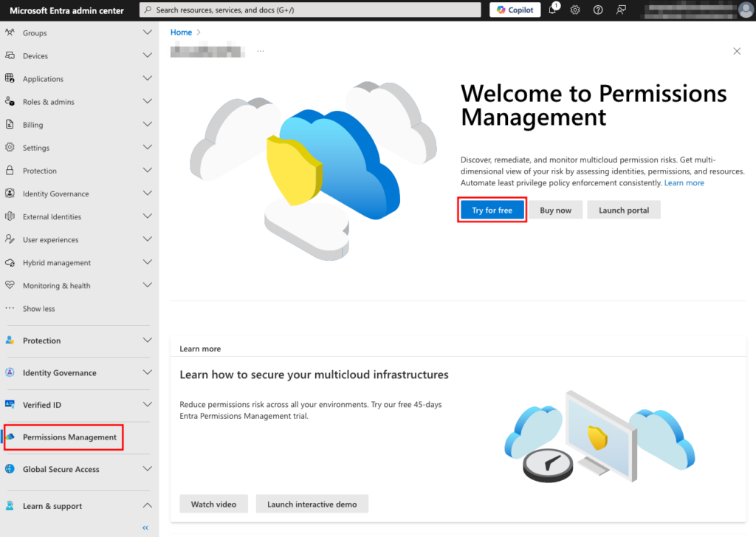This screenshot has height=537, width=756.
Task: Open Verified ID menu item
Action: pyautogui.click(x=42, y=405)
